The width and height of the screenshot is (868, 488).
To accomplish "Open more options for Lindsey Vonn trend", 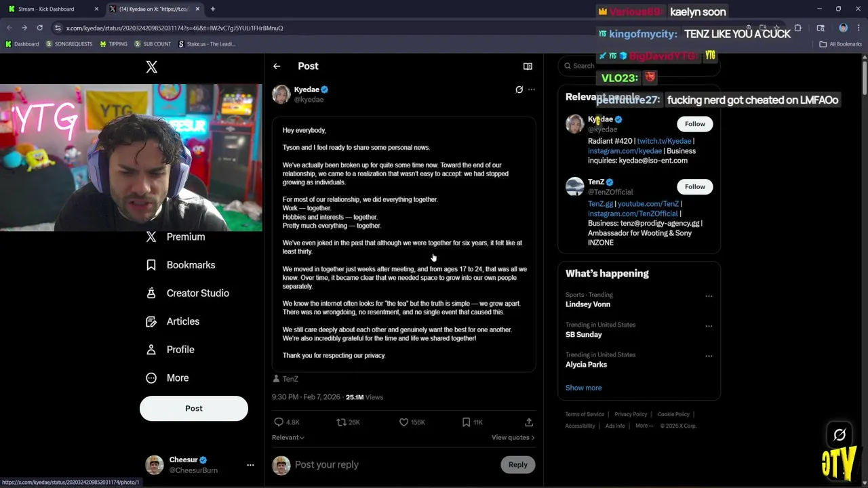I will [x=709, y=296].
